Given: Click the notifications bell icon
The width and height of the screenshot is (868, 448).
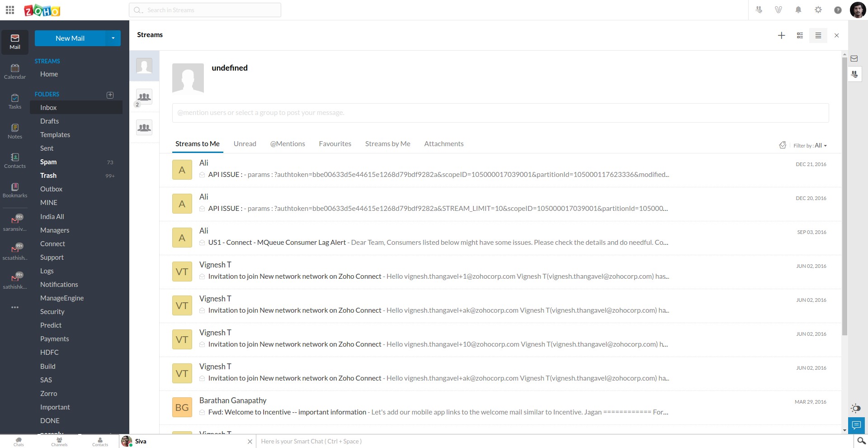Looking at the screenshot, I should coord(798,10).
